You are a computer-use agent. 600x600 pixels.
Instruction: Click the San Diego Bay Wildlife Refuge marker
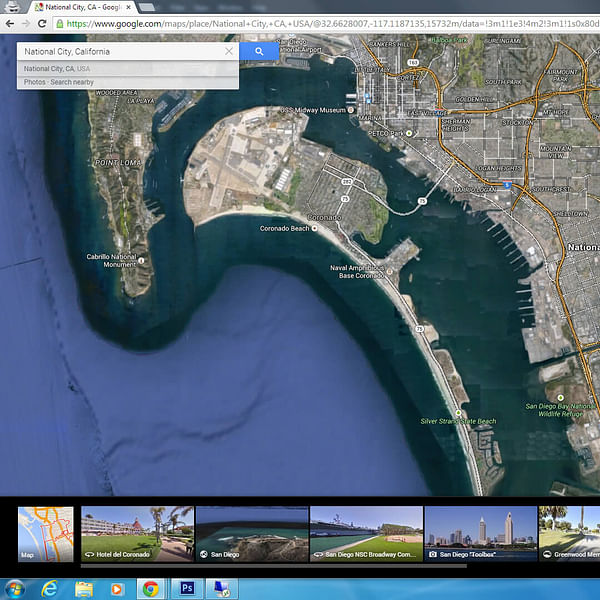(x=560, y=398)
